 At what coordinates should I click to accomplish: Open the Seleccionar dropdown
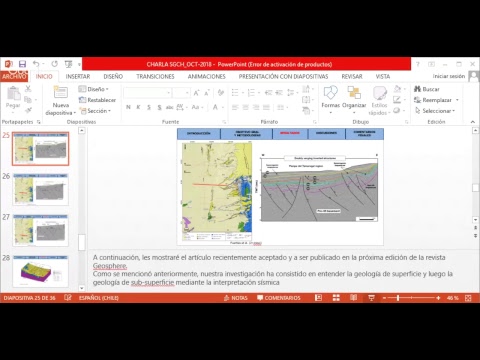pos(434,111)
